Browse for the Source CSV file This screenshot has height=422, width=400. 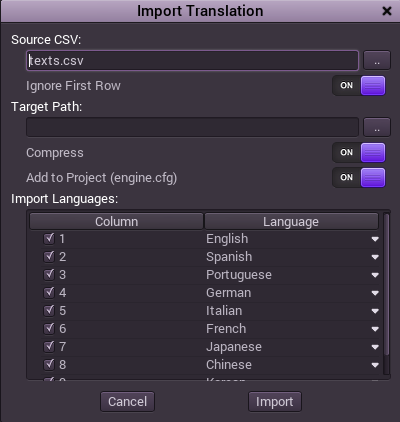coord(377,60)
